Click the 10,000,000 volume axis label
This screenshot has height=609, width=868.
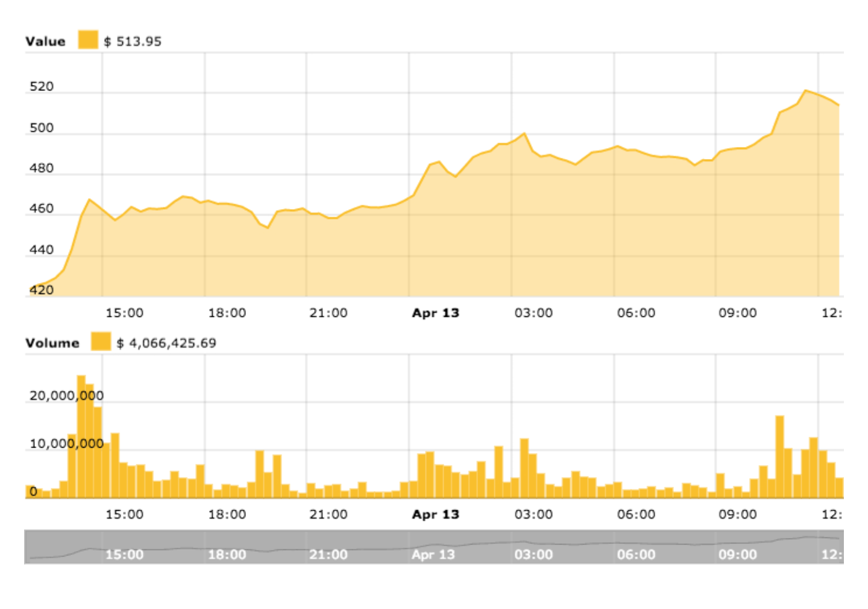[x=66, y=444]
